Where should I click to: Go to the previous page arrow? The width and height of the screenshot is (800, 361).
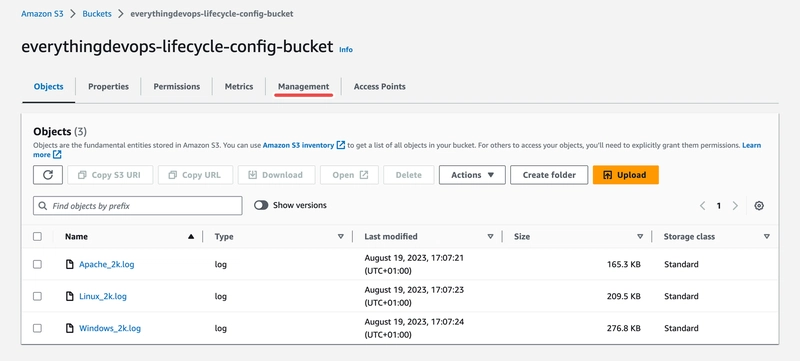click(x=703, y=206)
